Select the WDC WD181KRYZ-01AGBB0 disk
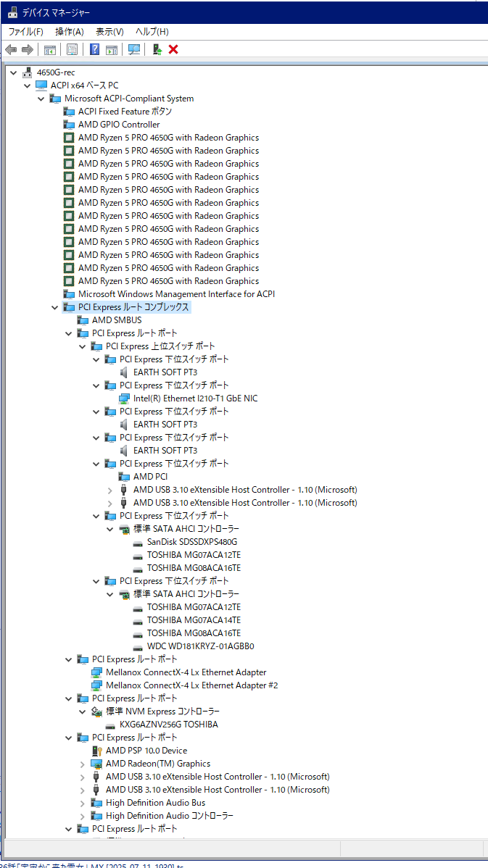 (201, 646)
